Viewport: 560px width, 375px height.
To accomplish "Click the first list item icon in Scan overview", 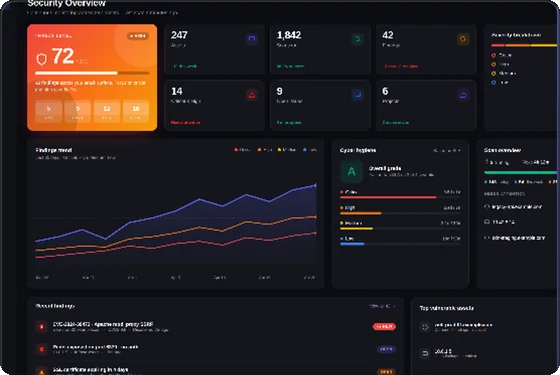I will point(487,206).
